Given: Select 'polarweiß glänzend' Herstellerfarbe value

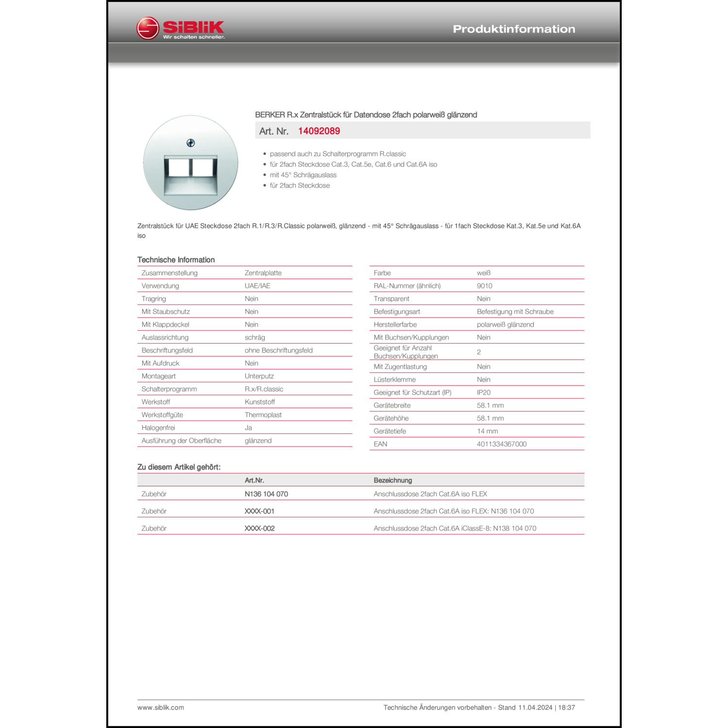Looking at the screenshot, I should click(x=505, y=325).
